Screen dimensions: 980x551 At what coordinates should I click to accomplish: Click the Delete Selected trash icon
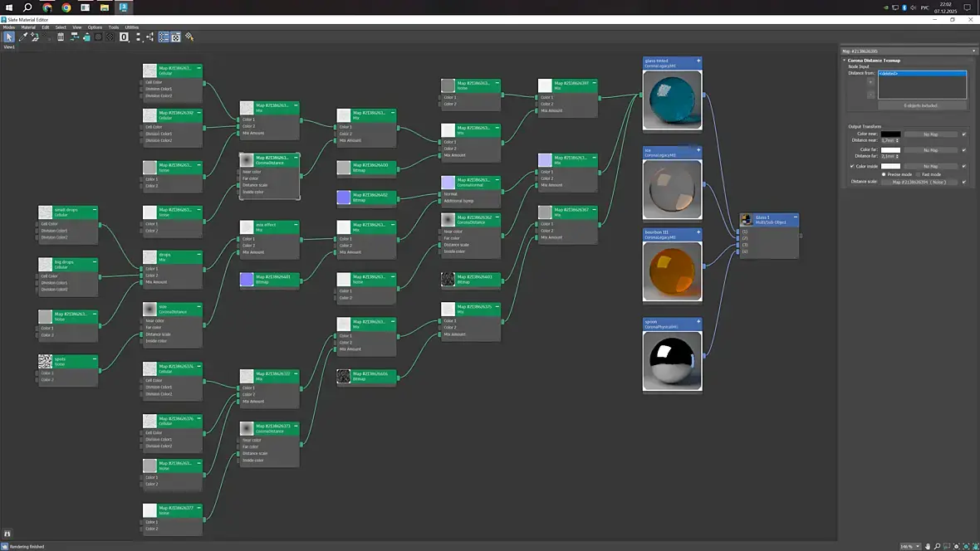tap(61, 37)
